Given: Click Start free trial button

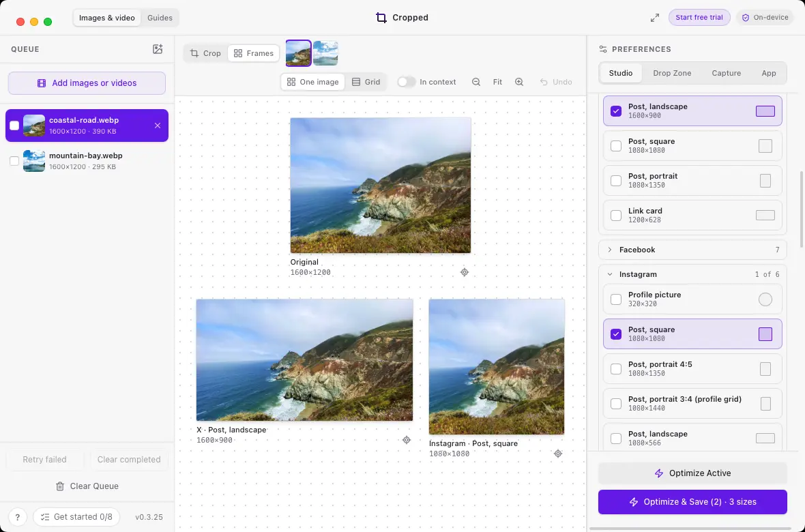Looking at the screenshot, I should coord(699,18).
